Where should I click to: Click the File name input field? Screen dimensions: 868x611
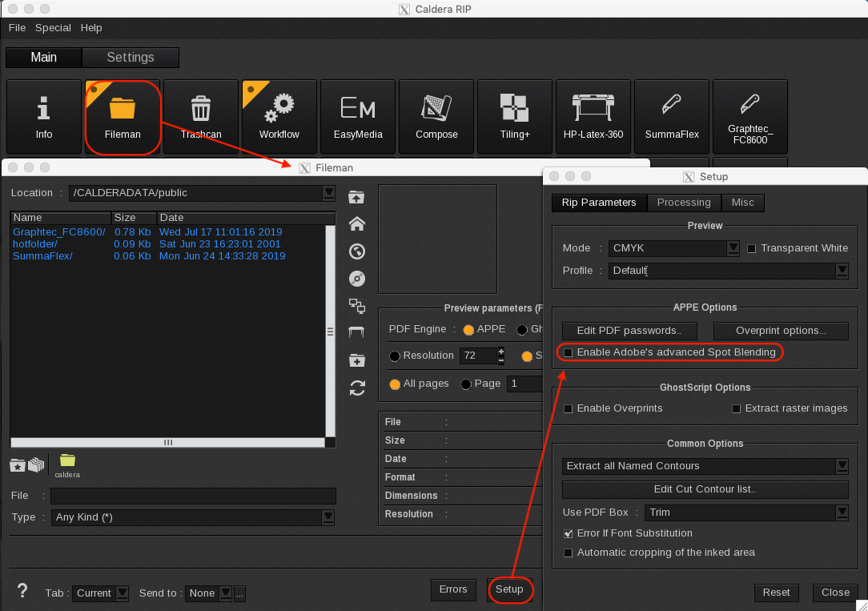[x=193, y=496]
